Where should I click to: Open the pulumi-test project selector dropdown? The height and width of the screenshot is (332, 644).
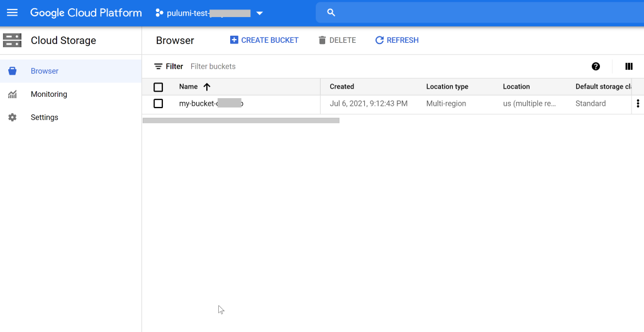pos(209,13)
